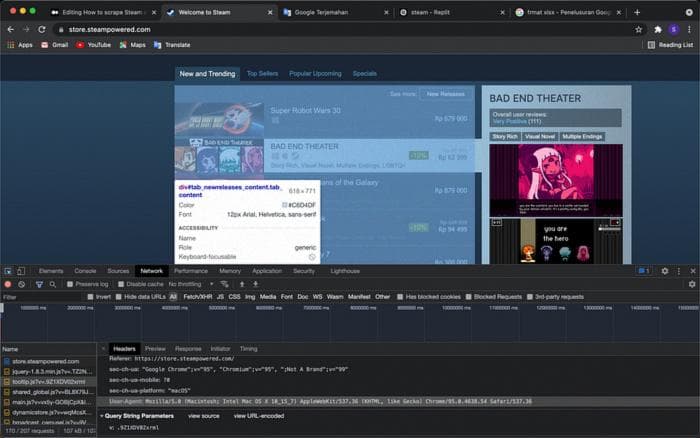Switch to the Console panel
This screenshot has width=700, height=438.
coord(85,271)
